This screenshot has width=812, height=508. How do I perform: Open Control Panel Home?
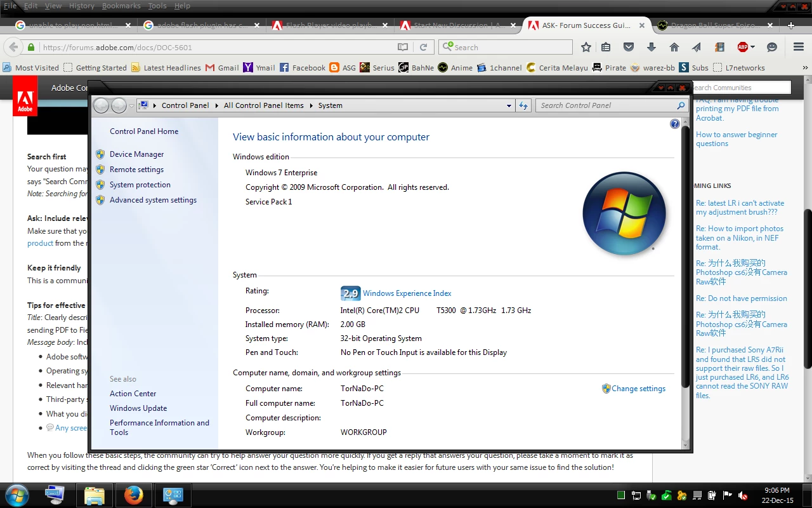144,131
